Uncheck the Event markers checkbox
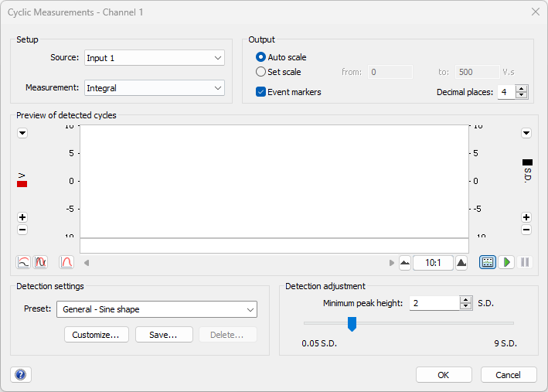 point(260,92)
